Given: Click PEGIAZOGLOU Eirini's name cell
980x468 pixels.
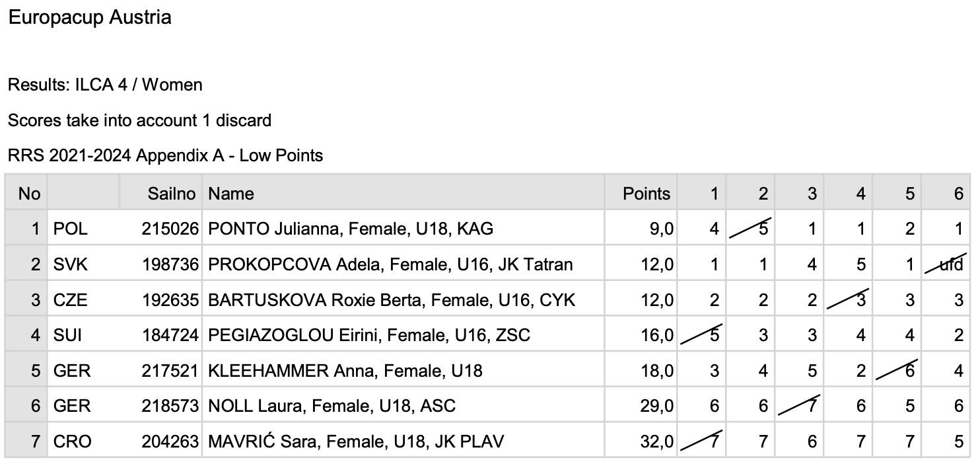Looking at the screenshot, I should click(403, 335).
